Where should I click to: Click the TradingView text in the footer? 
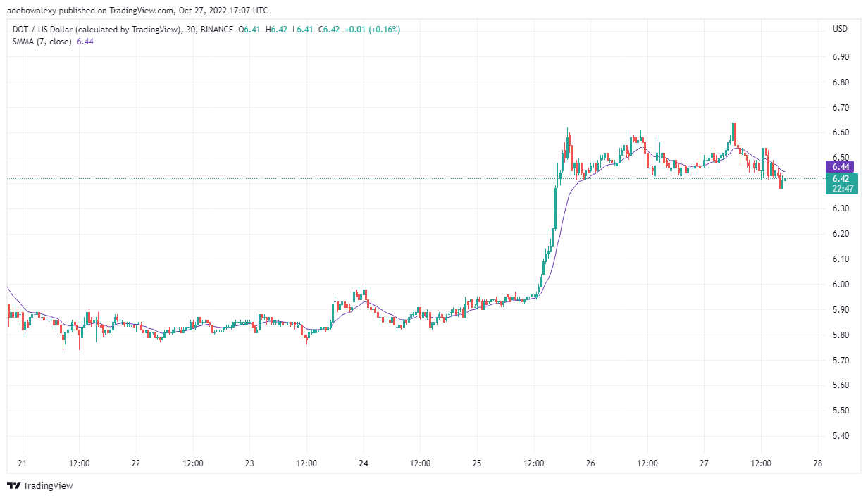click(x=49, y=486)
